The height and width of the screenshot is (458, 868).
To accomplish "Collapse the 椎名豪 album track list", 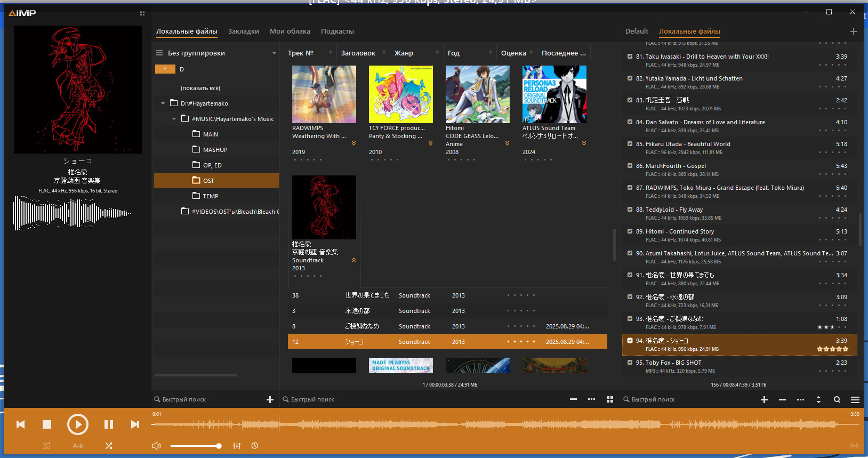I will [353, 260].
